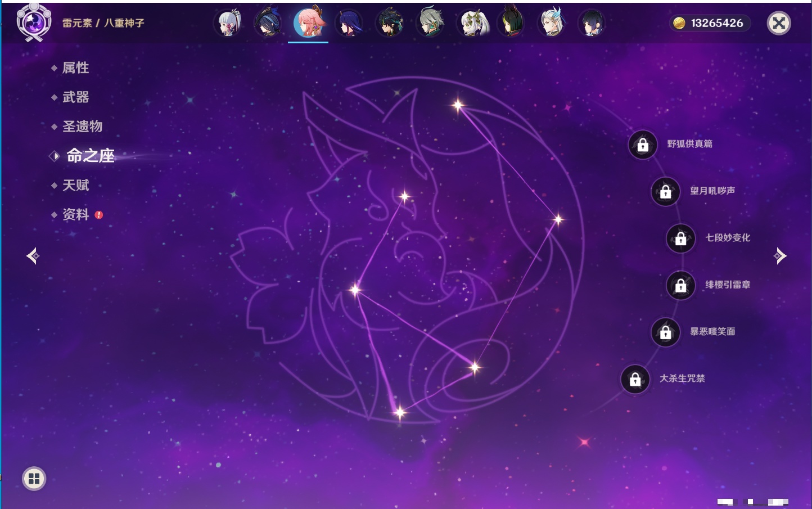Click the topmost star of the constellation
The width and height of the screenshot is (812, 509).
click(458, 105)
